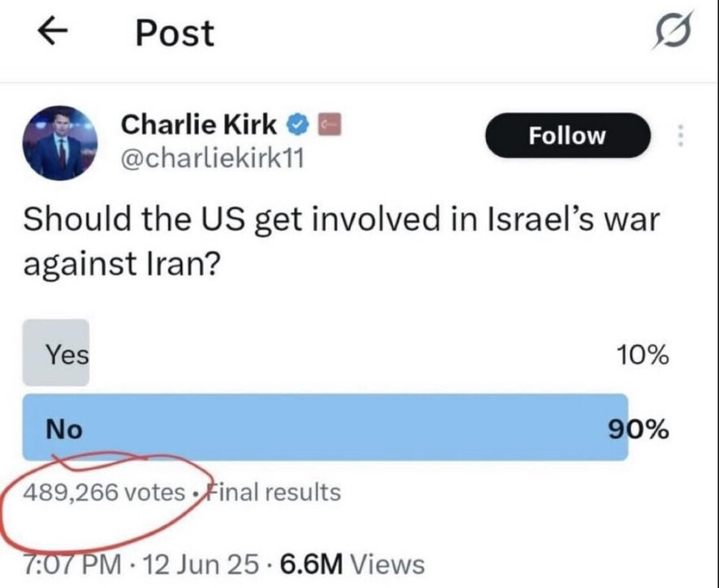Open the three-dot more options menu
719x588 pixels.
(x=681, y=136)
